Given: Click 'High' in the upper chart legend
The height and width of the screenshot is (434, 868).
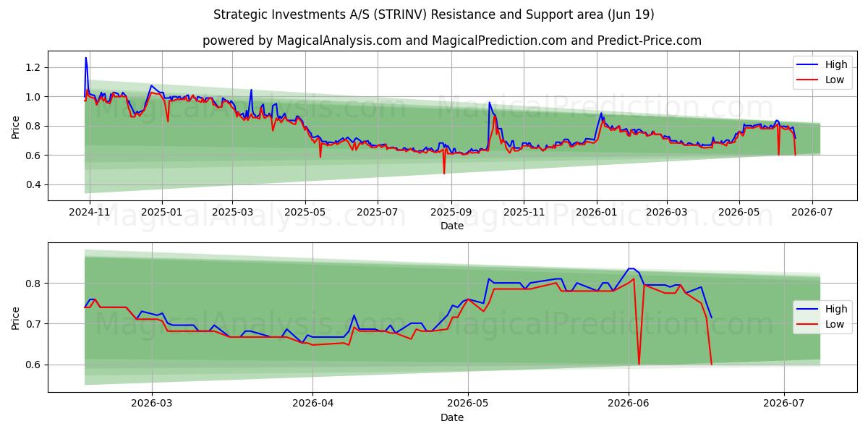Looking at the screenshot, I should tap(836, 64).
